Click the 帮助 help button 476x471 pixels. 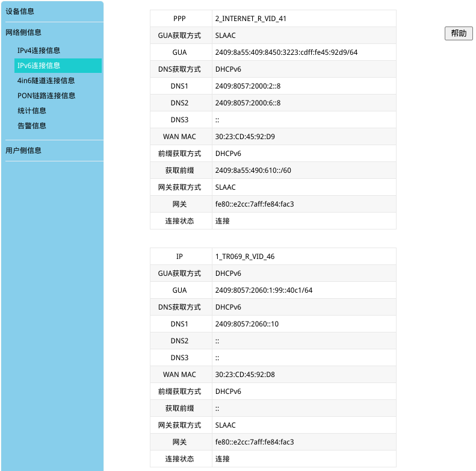[x=459, y=33]
